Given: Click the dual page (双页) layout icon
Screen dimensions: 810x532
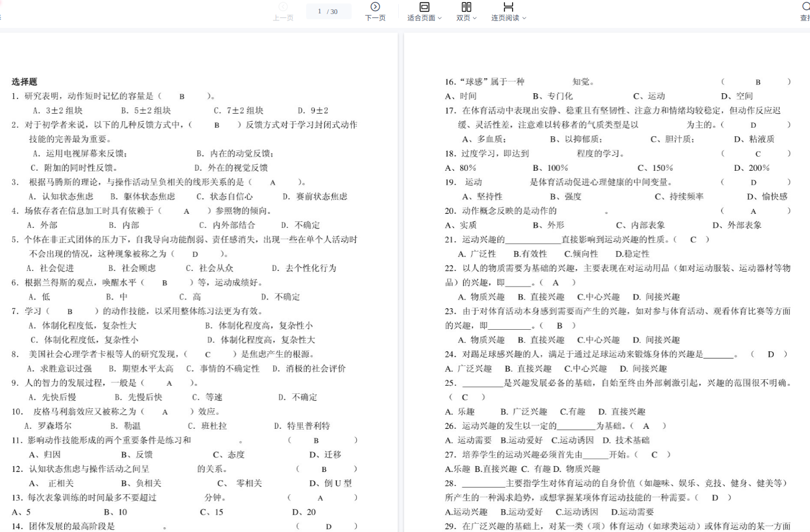Looking at the screenshot, I should click(466, 7).
